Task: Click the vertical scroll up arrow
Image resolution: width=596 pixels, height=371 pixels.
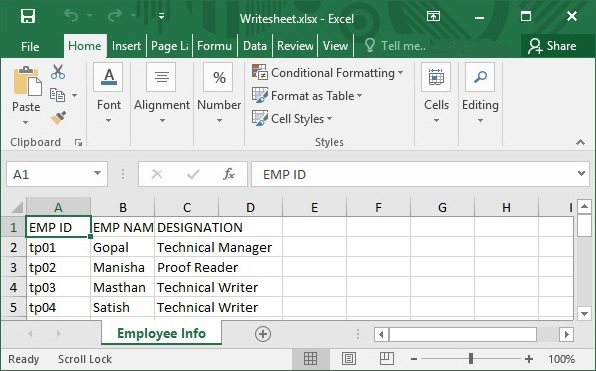Action: [584, 207]
